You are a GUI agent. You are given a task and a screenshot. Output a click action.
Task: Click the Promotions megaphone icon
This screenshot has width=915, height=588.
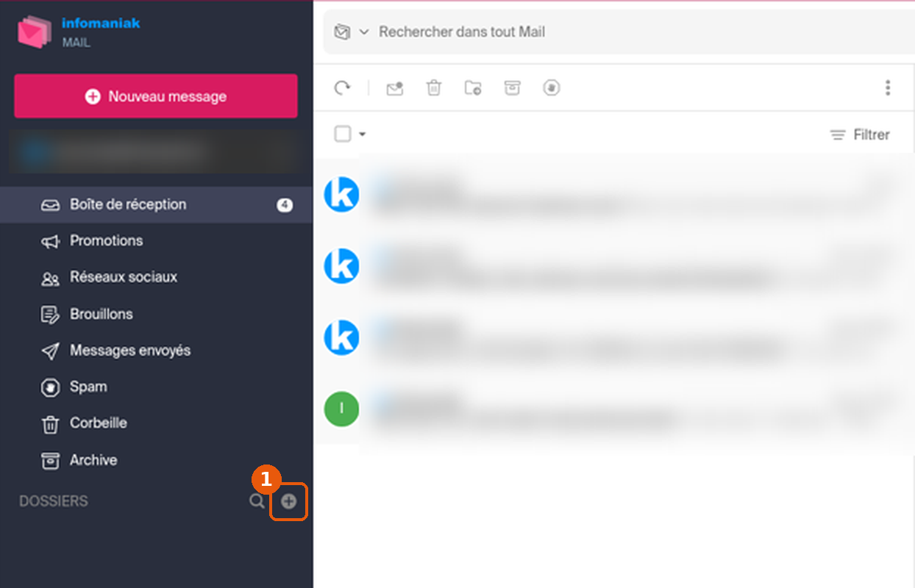(x=50, y=242)
